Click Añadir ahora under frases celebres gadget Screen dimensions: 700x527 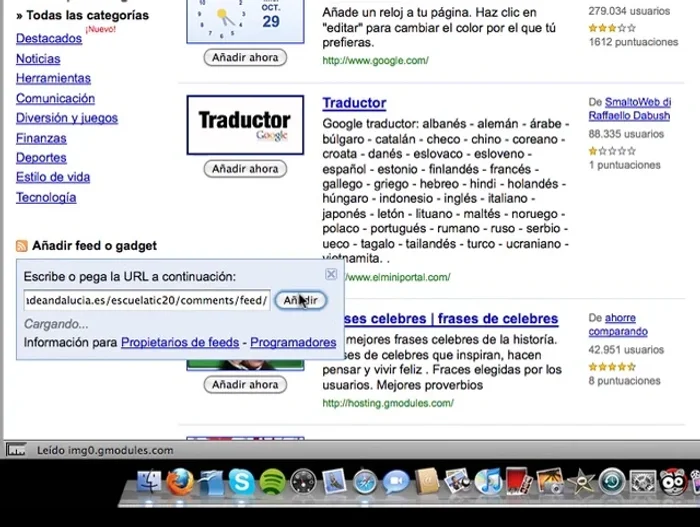tap(245, 385)
